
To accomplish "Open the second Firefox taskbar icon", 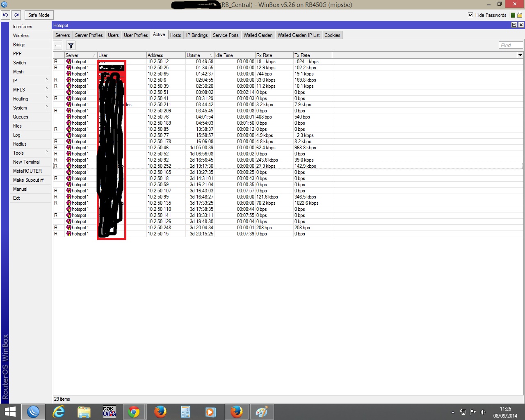I will 236,412.
